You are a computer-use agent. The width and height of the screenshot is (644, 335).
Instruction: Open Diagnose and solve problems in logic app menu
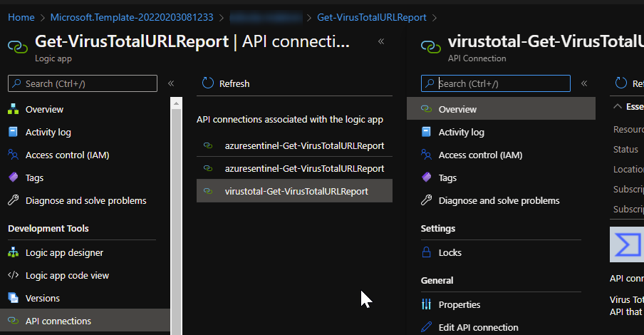tap(85, 200)
